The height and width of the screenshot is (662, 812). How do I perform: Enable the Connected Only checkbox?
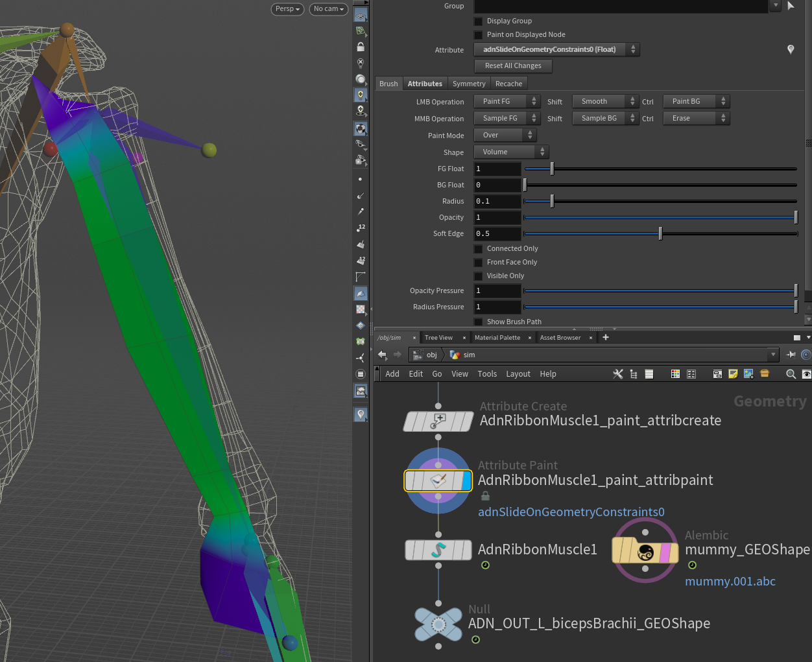pos(479,249)
